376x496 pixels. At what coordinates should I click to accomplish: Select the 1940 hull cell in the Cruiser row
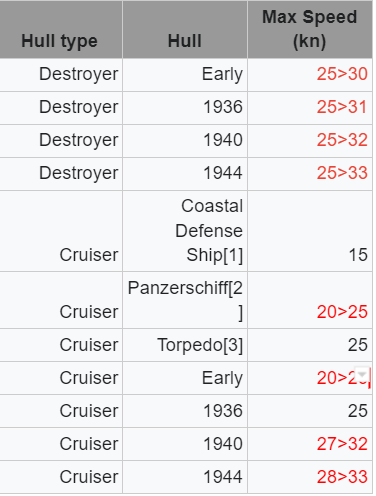pos(185,444)
